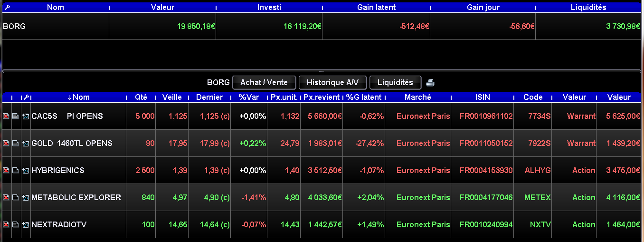This screenshot has width=644, height=242.
Task: Click red delete icon for METABOLIC EXPLORER
Action: point(6,198)
